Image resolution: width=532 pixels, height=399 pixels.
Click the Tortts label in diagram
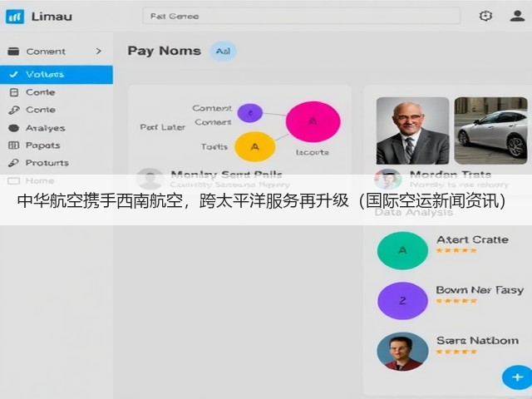pos(214,147)
